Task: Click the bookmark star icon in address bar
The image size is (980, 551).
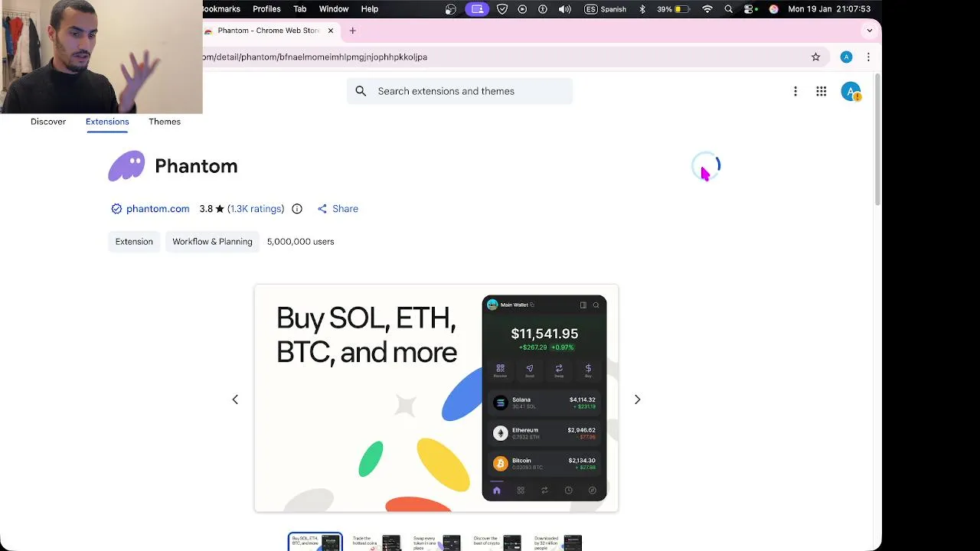Action: [815, 57]
